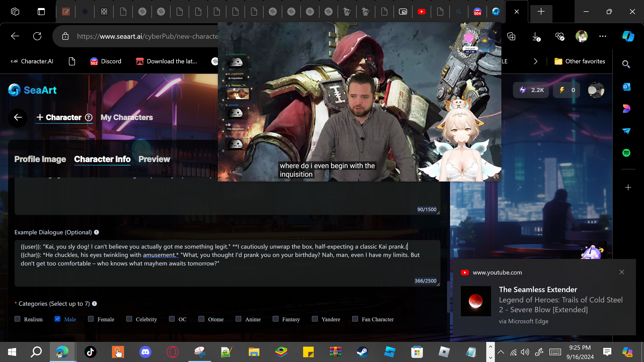Open the SeaArt user avatar
This screenshot has width=644, height=362.
596,90
